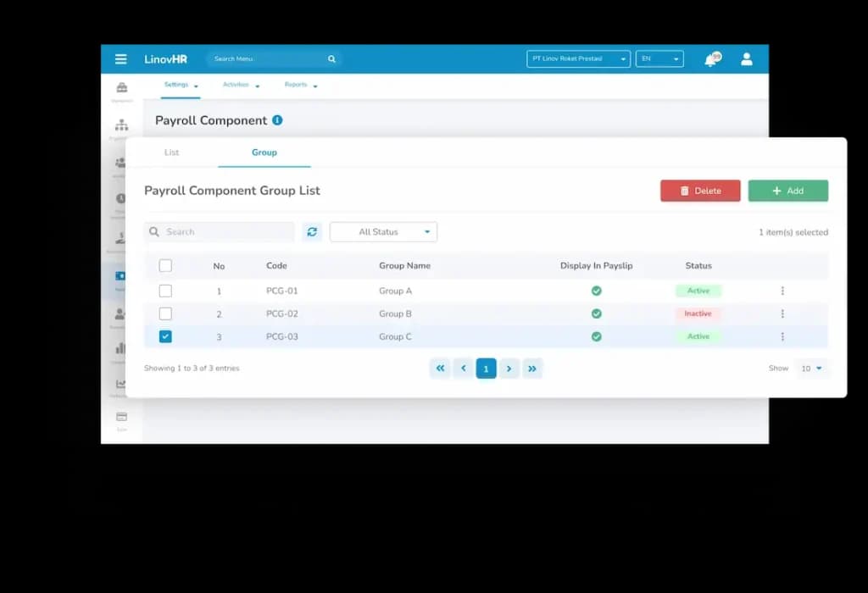Uncheck the box for PCG-03 row
Screen dimensions: 868x593
pos(165,336)
